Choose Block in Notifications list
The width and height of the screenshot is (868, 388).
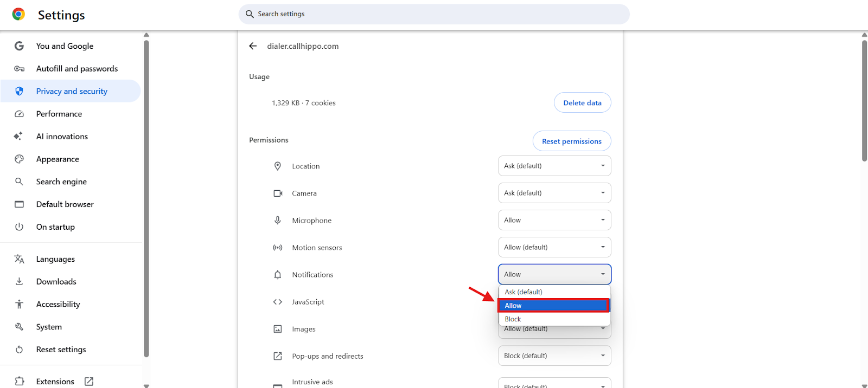[x=554, y=319]
